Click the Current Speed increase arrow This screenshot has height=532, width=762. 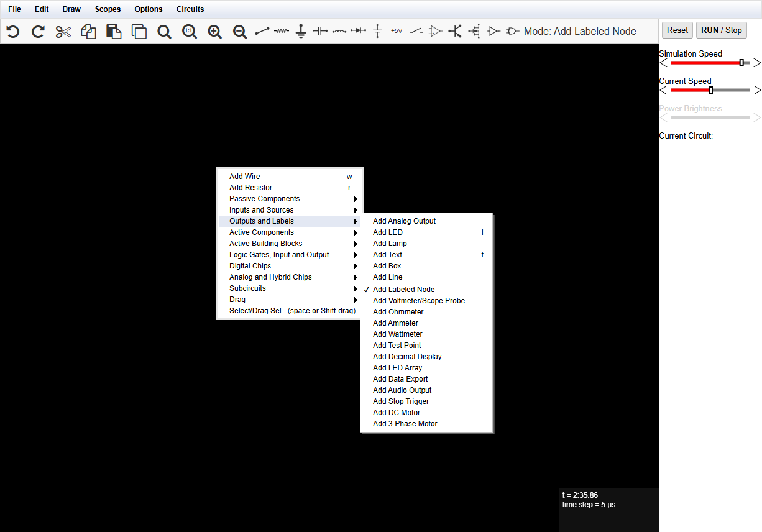pos(756,90)
